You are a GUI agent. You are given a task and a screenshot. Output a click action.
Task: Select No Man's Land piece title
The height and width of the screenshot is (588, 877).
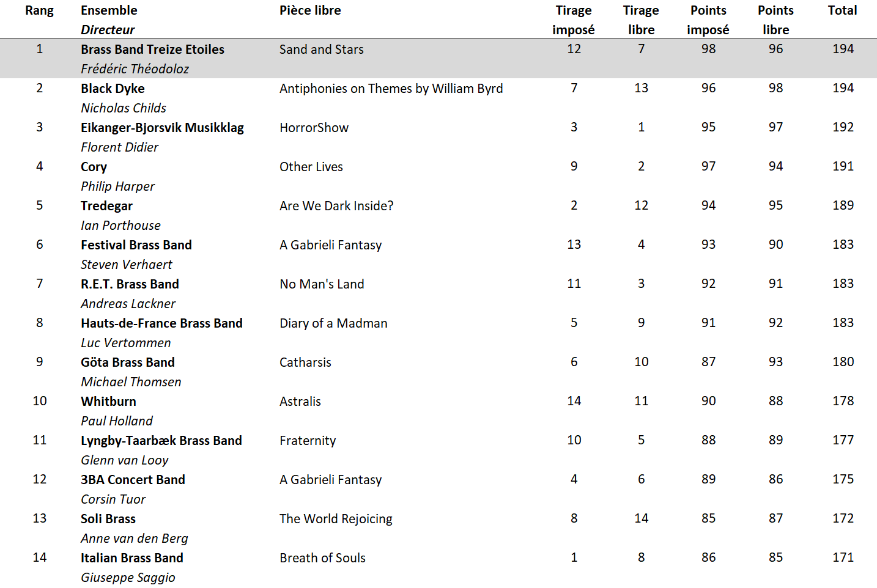point(322,284)
